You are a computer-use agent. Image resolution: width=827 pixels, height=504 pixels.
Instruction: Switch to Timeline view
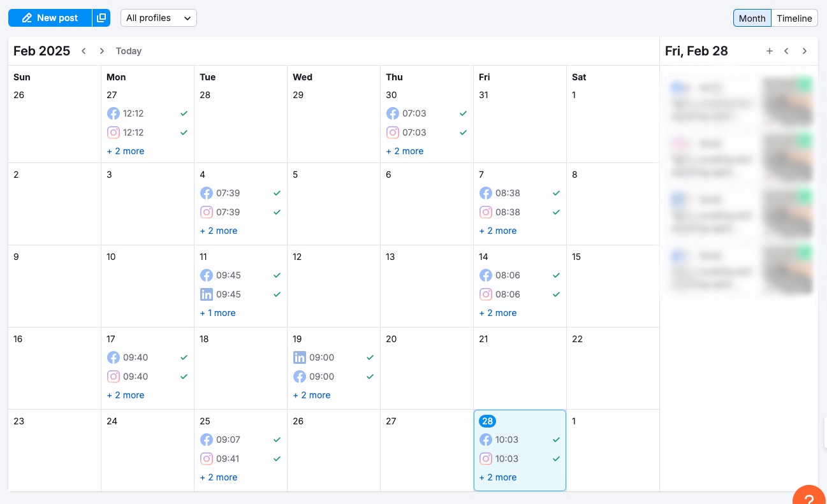click(794, 18)
